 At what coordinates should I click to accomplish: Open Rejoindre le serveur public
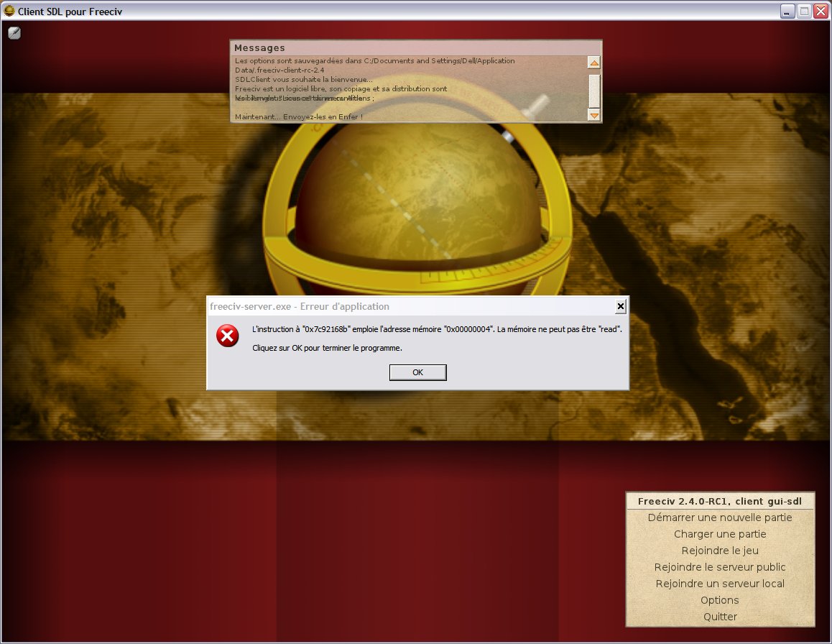[719, 566]
